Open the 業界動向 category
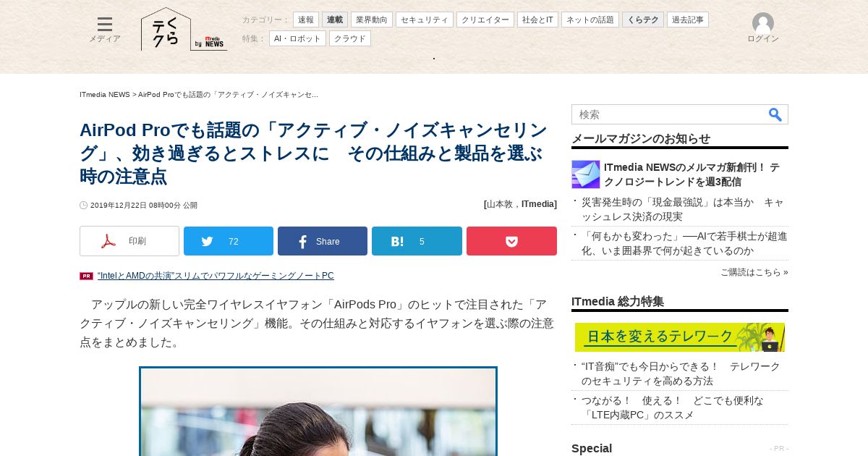Image resolution: width=868 pixels, height=456 pixels. click(x=372, y=20)
